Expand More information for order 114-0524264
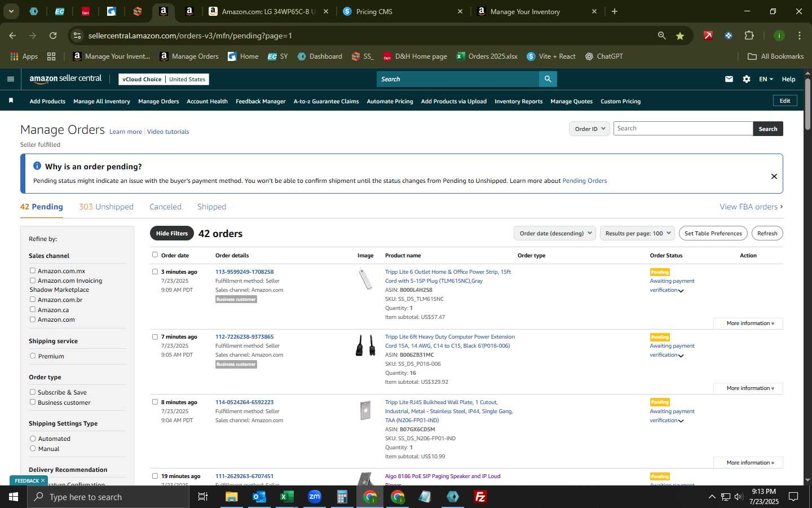812x508 pixels. 748,463
